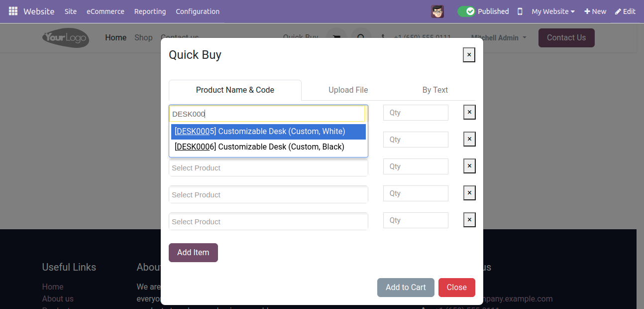Toggle the mobile preview phone icon
Viewport: 644px width, 309px height.
click(520, 11)
